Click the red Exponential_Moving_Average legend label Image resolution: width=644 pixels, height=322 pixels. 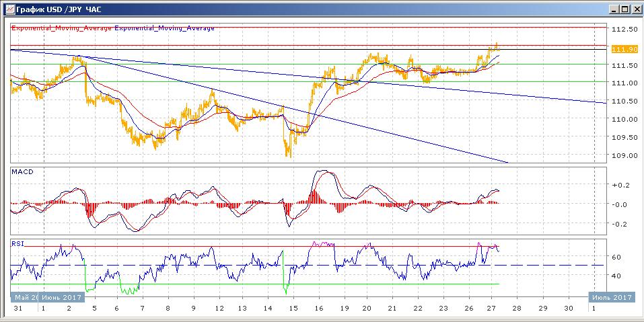click(62, 28)
